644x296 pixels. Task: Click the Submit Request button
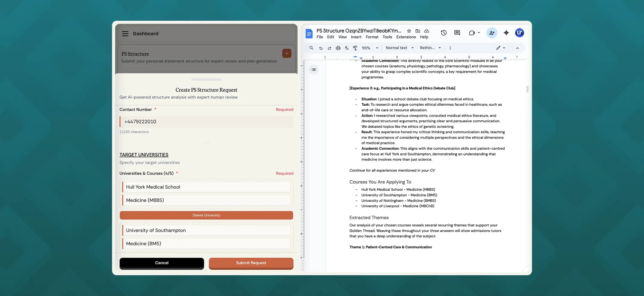(251, 263)
